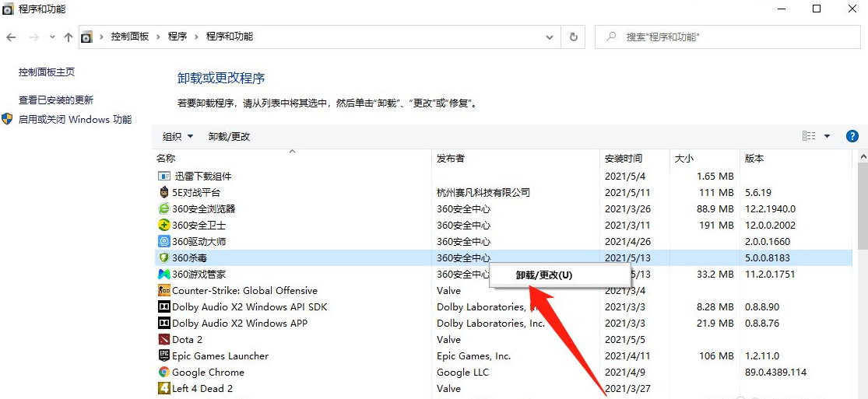Screen dimensions: 868x399
Task: Open 控制面板 breadcrumb in address bar
Action: (x=130, y=37)
